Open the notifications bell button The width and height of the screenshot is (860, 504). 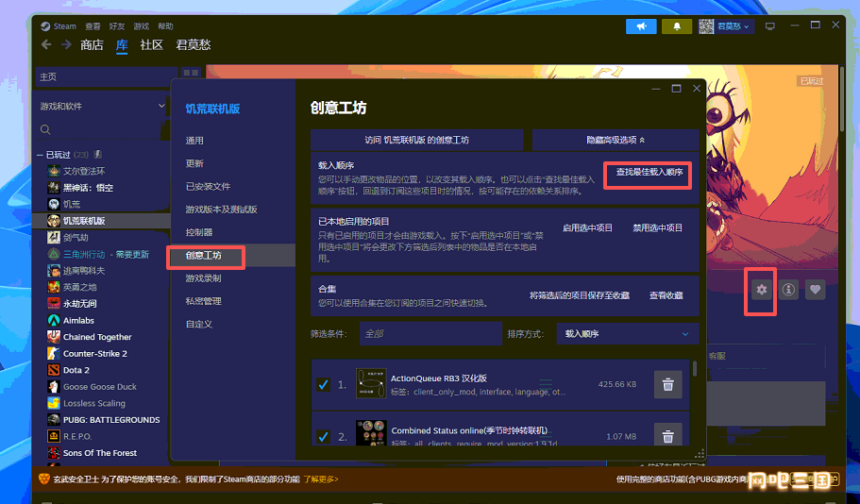[x=677, y=25]
